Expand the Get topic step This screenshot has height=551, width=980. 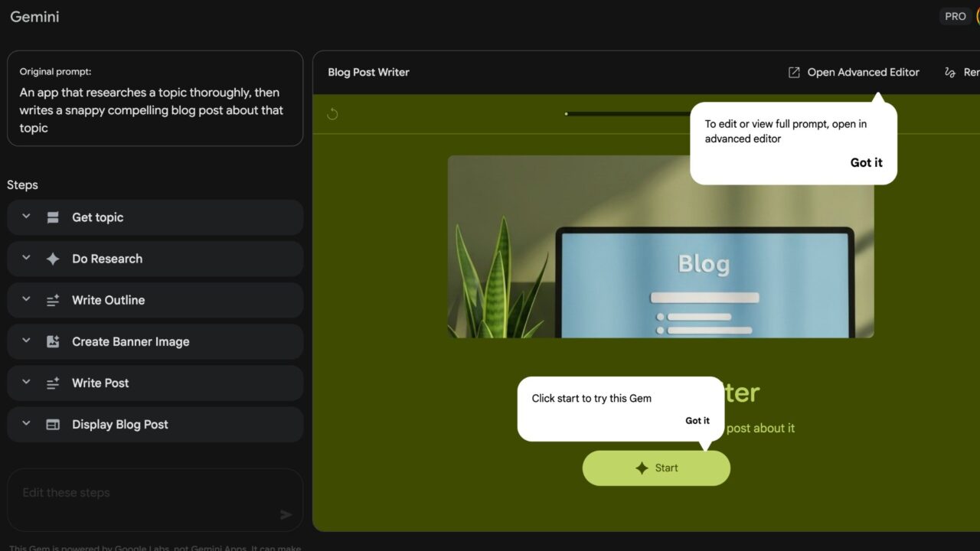pyautogui.click(x=25, y=217)
